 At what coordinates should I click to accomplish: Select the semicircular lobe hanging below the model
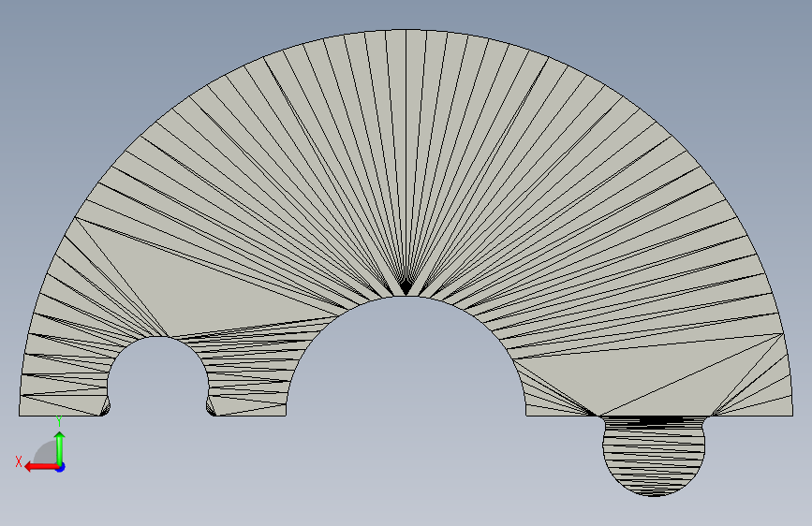654,456
